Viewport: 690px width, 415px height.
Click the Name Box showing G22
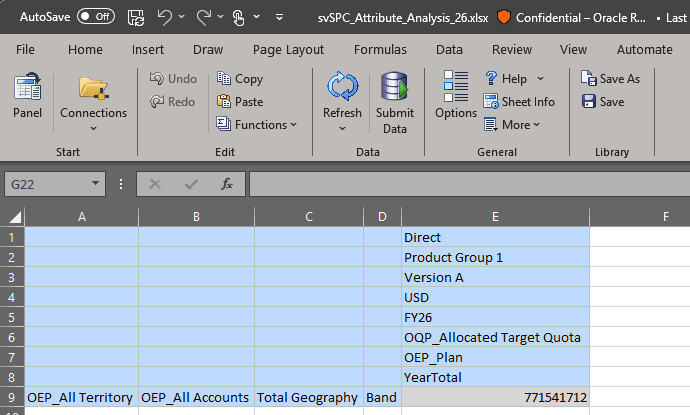(x=46, y=184)
